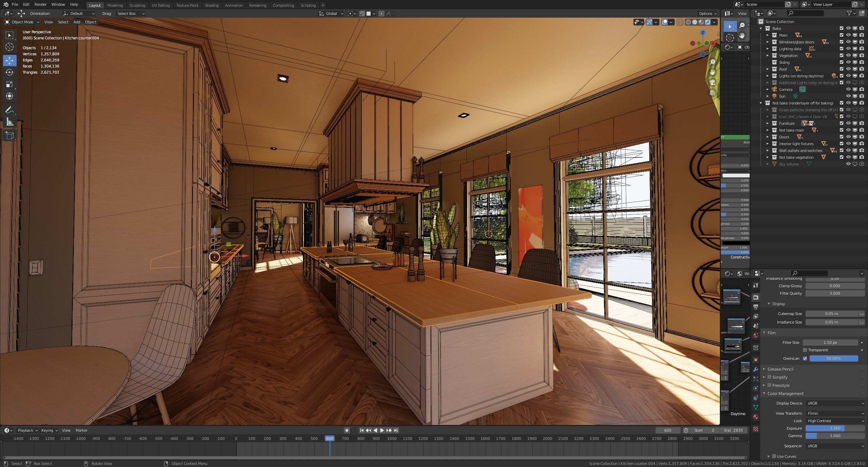Toggle perspective/orthographic grid button
Viewport: 868px width, 467px height.
pyautogui.click(x=712, y=93)
